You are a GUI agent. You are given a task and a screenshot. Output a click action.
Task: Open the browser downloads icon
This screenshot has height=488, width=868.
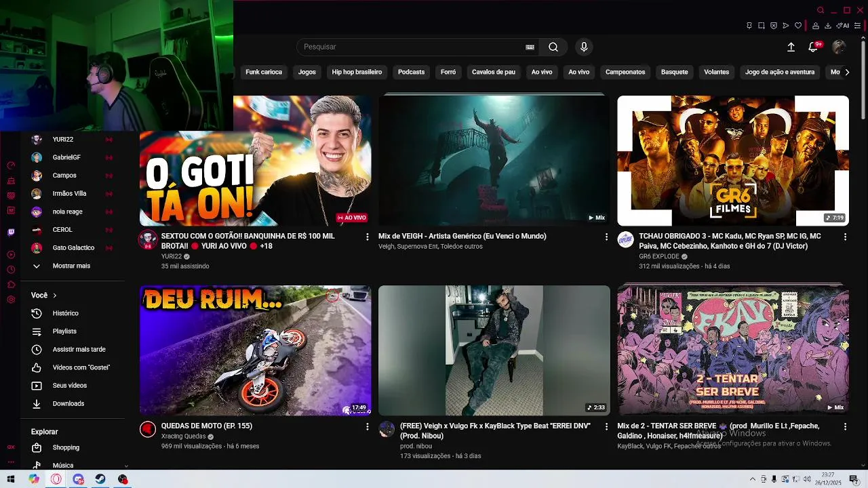828,26
